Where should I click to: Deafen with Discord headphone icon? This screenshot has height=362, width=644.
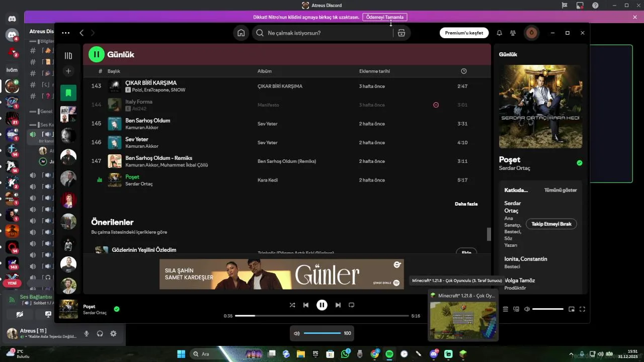coord(100,333)
